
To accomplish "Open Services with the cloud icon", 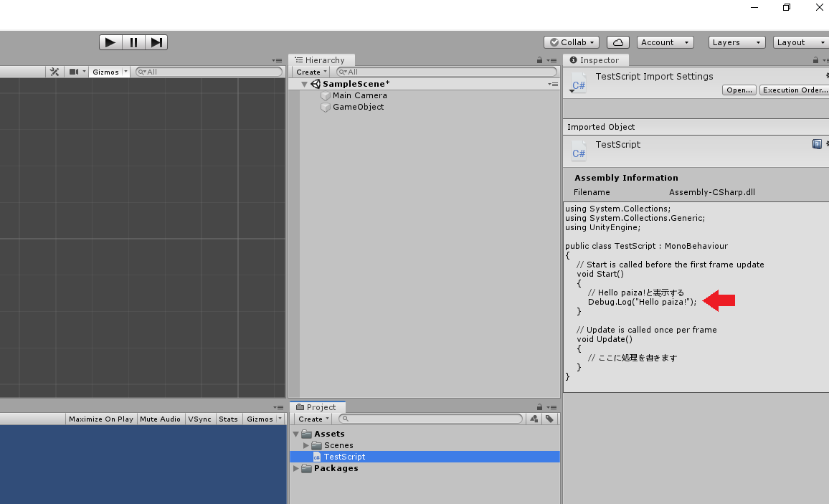I will 618,42.
